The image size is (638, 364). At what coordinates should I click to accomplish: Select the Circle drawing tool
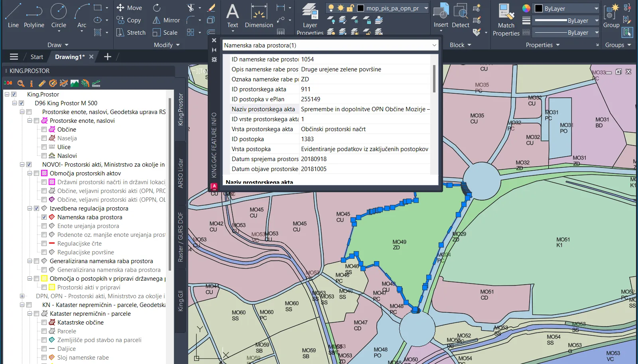pos(59,16)
